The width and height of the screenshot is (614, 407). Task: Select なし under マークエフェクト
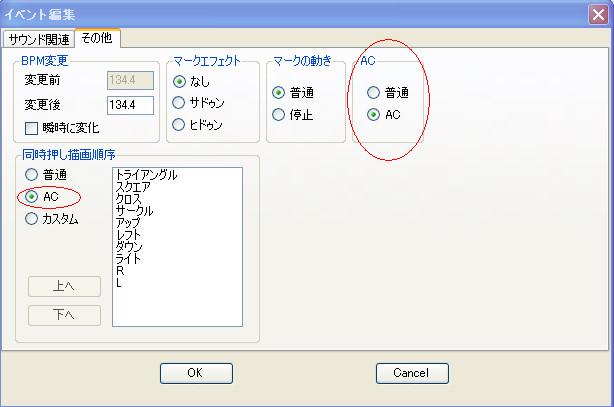[180, 81]
